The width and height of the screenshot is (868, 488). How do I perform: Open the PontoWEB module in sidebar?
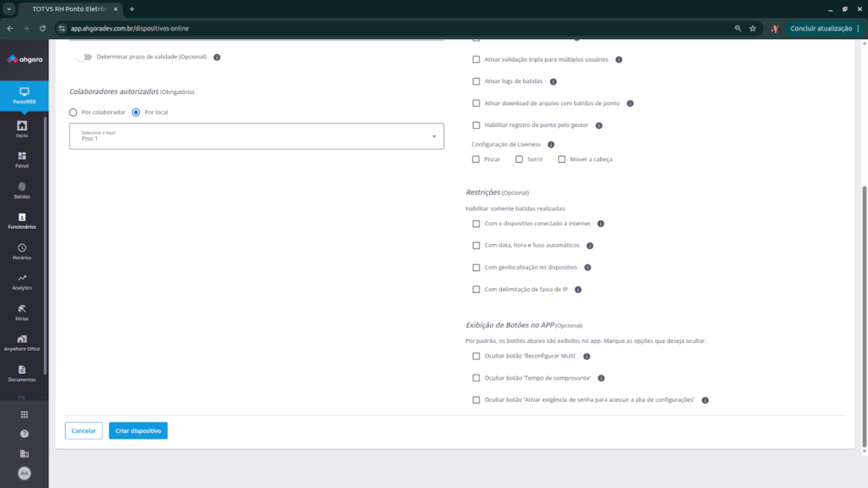tap(24, 96)
